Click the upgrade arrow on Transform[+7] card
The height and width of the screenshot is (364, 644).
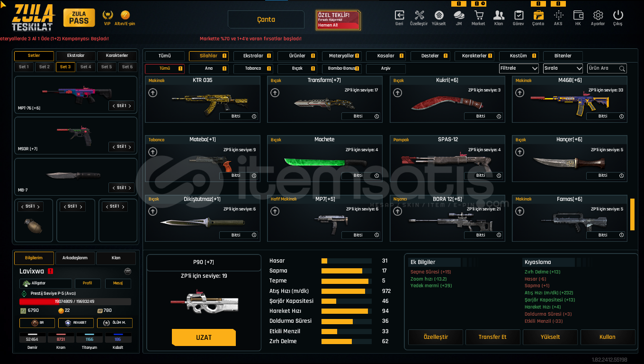point(275,93)
